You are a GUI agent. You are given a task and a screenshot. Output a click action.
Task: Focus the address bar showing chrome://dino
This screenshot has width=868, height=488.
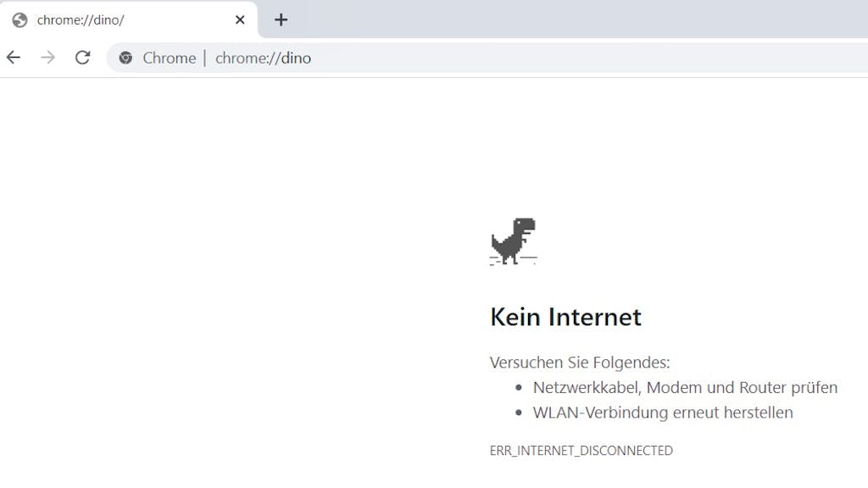(487, 58)
